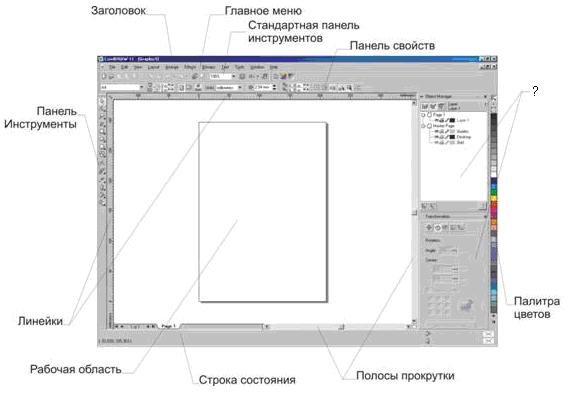Toggle visibility eye of Grid layer
This screenshot has height=393, width=573.
coord(436,142)
